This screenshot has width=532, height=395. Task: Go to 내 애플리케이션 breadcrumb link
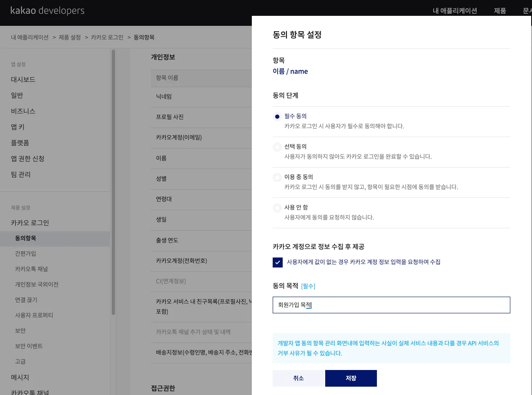30,37
